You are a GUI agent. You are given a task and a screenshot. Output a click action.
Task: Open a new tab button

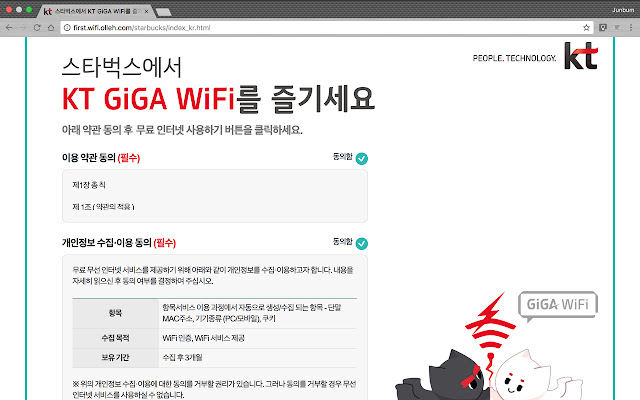click(x=164, y=12)
